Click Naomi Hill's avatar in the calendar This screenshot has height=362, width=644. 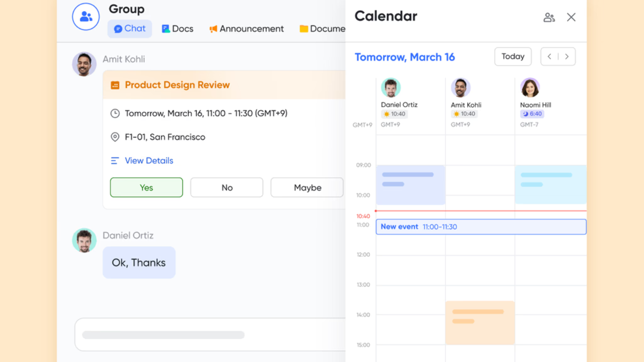pos(530,88)
